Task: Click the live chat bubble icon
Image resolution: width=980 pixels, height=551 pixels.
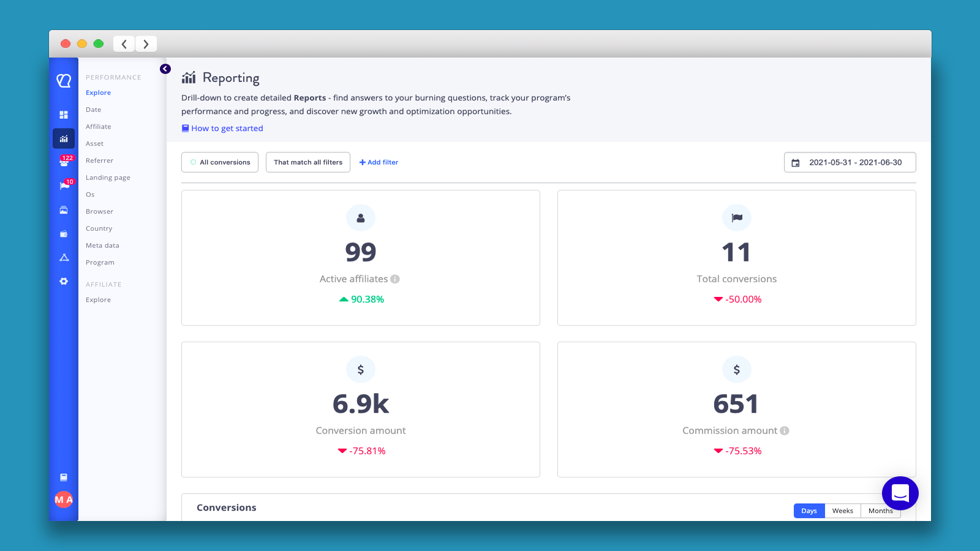Action: [900, 493]
